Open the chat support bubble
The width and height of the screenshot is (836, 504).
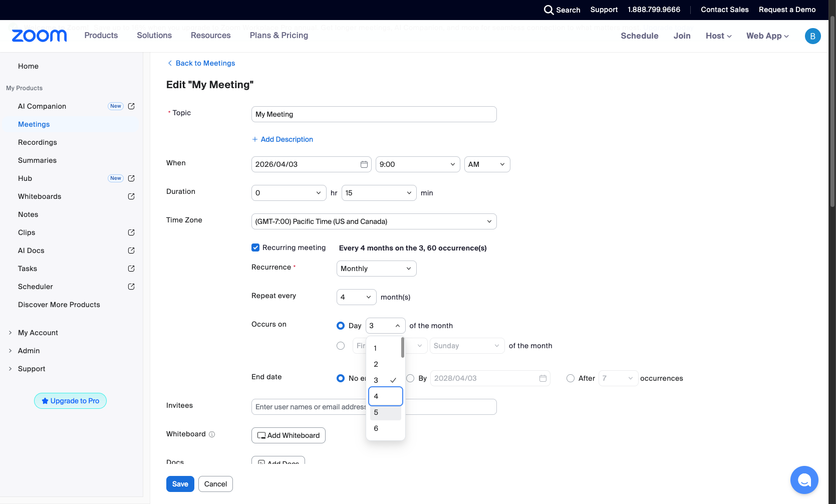pyautogui.click(x=804, y=480)
